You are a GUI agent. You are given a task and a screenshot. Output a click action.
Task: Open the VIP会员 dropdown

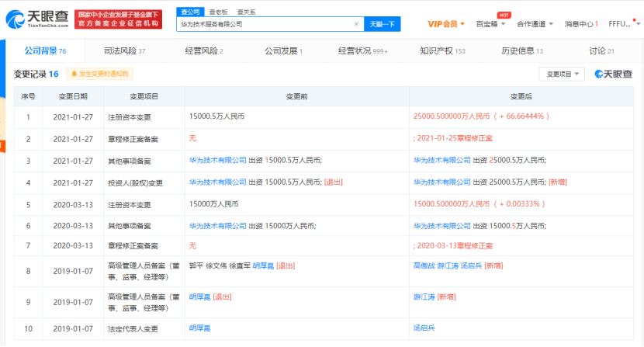(x=446, y=24)
